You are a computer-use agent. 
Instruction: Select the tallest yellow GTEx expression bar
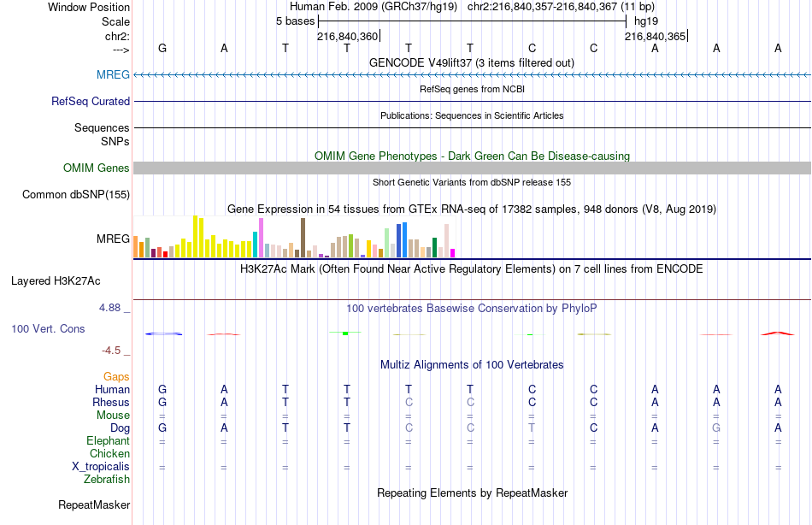coord(195,237)
